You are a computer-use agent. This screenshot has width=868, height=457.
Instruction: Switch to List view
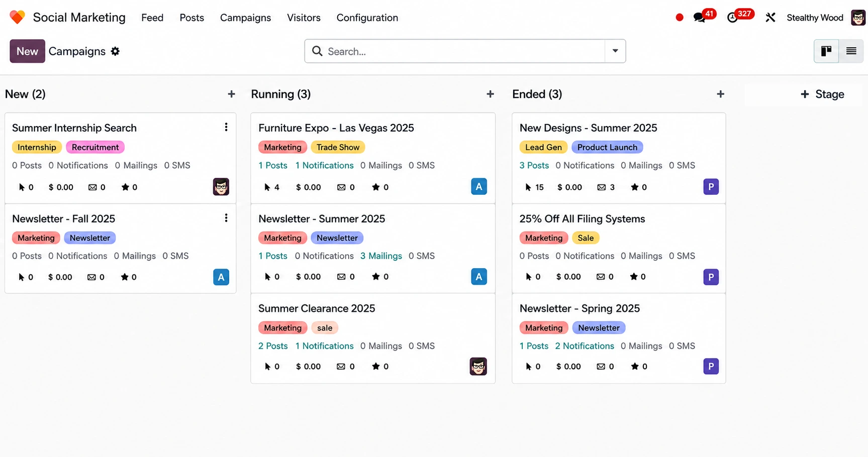(851, 51)
